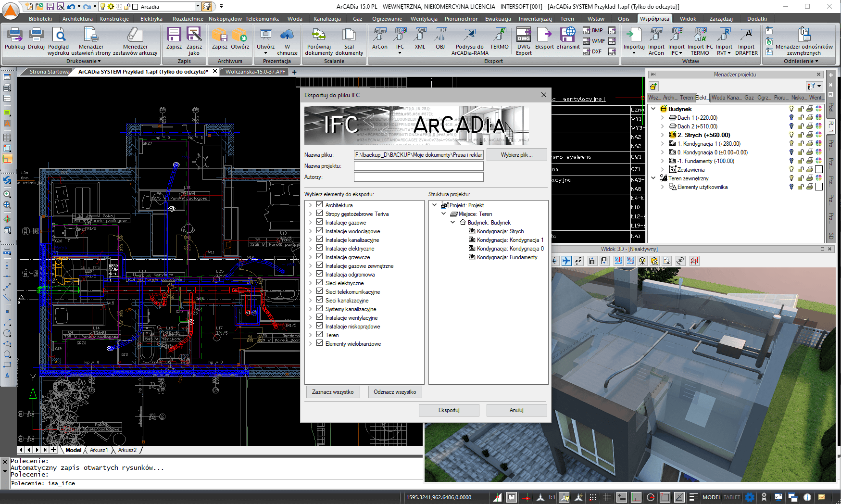Open the Architektura ribbon tab
Viewport: 841px width, 504px height.
pyautogui.click(x=77, y=19)
